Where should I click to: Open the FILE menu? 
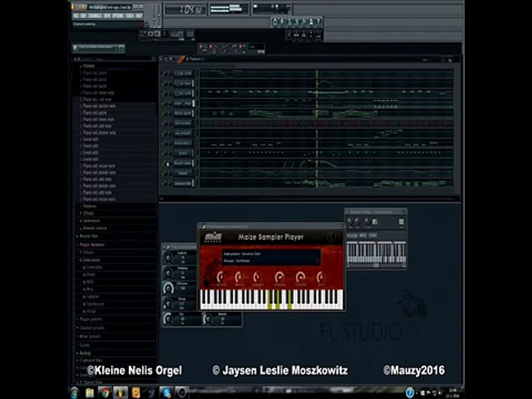(75, 16)
